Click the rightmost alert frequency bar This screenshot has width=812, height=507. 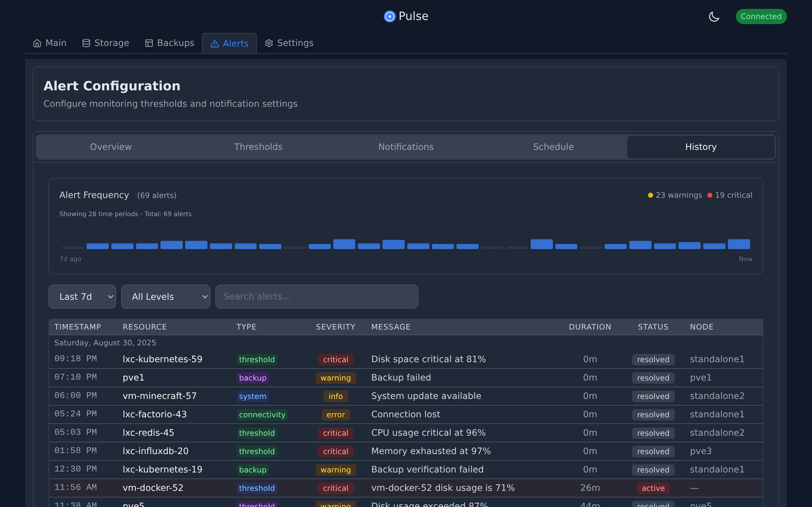tap(738, 244)
